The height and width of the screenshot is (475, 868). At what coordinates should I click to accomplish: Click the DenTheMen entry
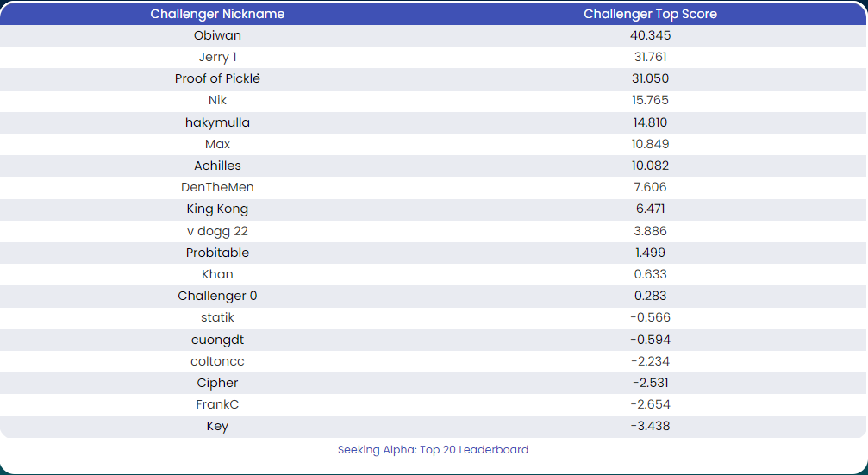tap(217, 187)
